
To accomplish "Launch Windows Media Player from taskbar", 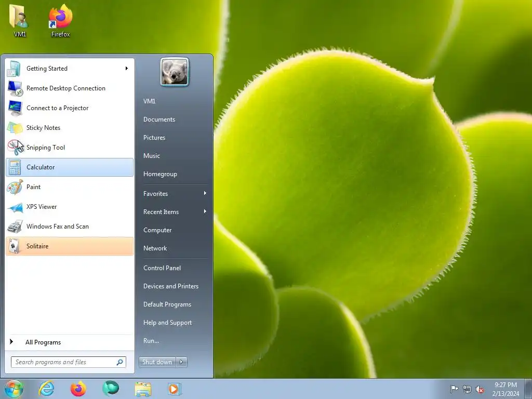I will pyautogui.click(x=175, y=389).
